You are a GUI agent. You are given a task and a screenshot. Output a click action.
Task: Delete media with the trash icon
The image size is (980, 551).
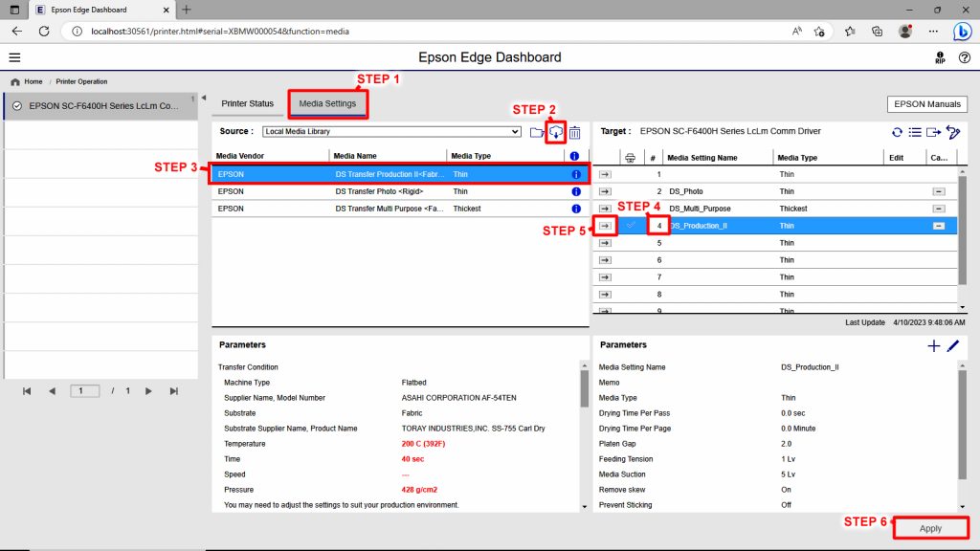(574, 132)
